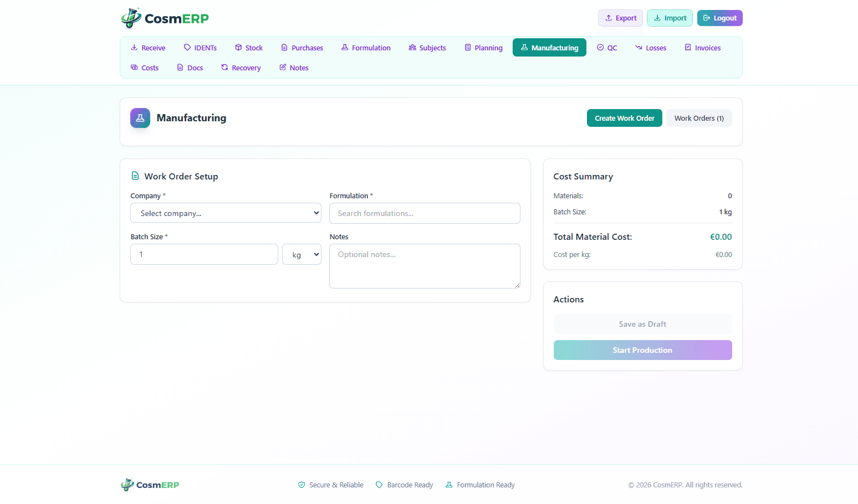Click the IDENTs tag icon
858x504 pixels.
187,48
